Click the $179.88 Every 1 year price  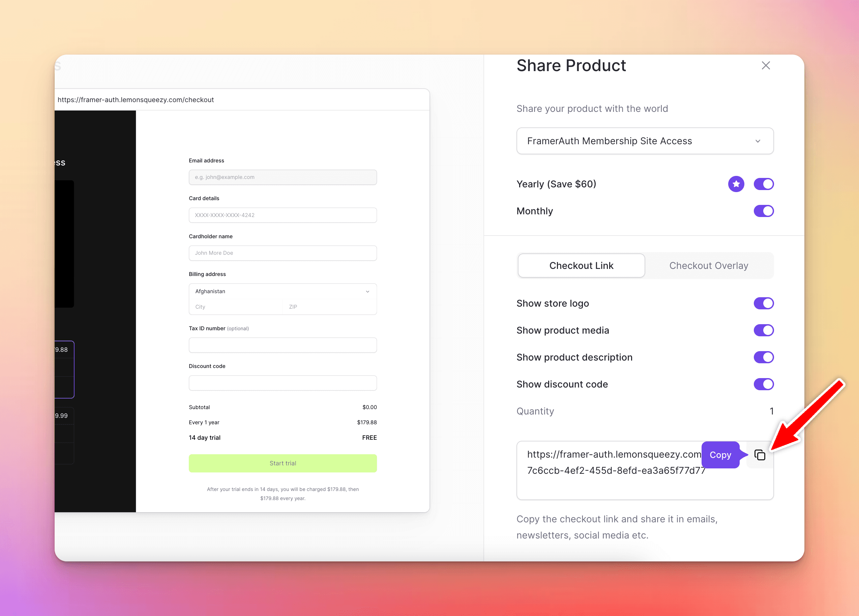(367, 423)
